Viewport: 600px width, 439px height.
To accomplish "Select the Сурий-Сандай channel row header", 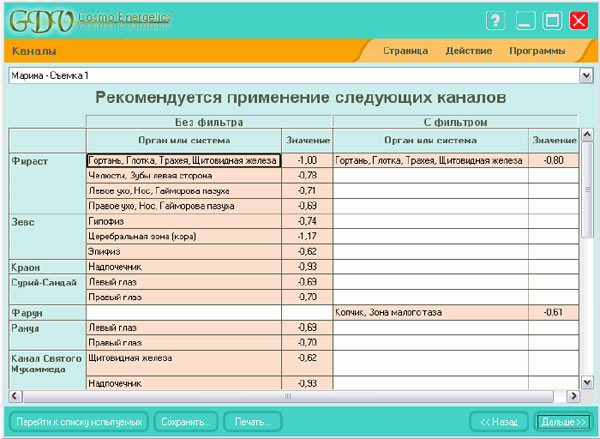I will coord(47,289).
